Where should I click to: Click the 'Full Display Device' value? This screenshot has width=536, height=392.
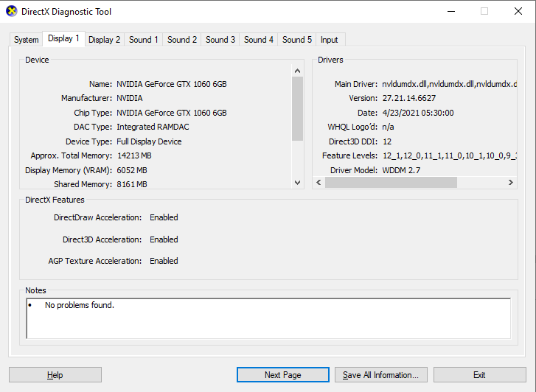point(149,141)
